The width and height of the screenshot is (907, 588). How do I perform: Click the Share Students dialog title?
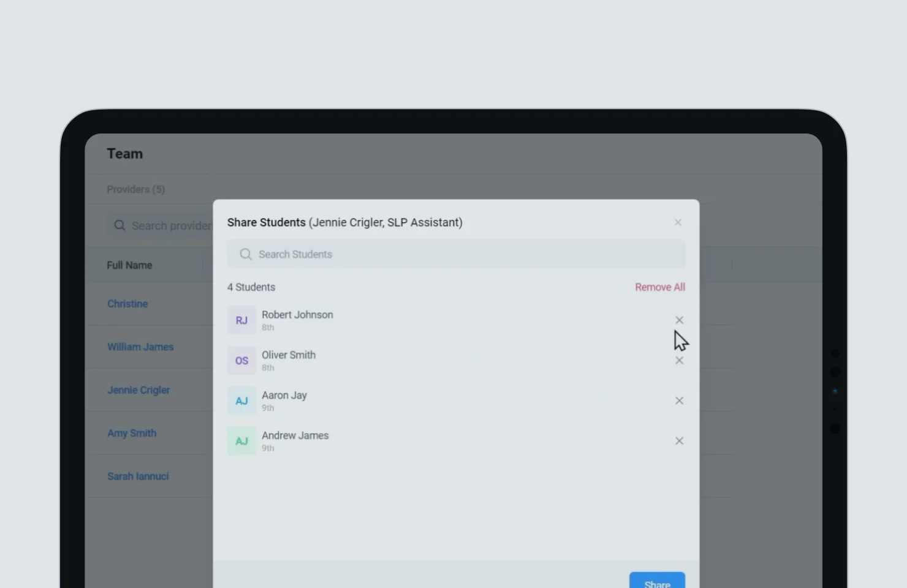tap(345, 222)
